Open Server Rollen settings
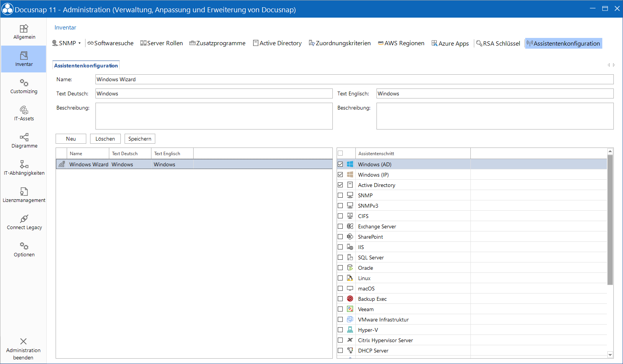Image resolution: width=623 pixels, height=364 pixels. click(x=161, y=43)
